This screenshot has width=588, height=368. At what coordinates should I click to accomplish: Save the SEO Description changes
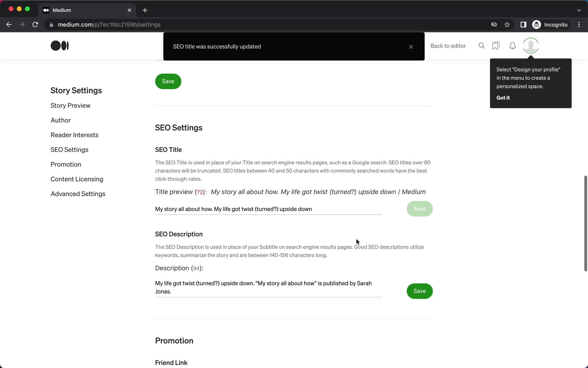click(420, 291)
